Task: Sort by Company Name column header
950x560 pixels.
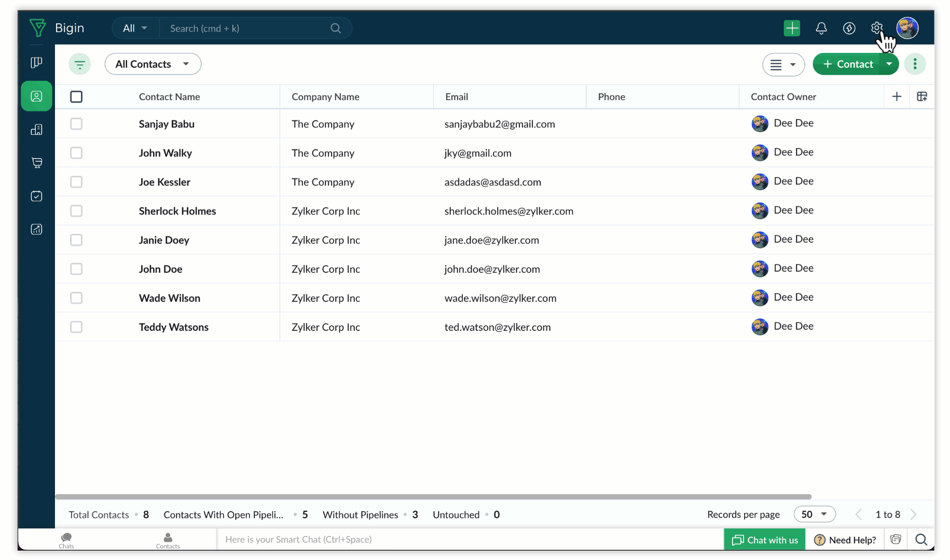Action: pos(325,97)
